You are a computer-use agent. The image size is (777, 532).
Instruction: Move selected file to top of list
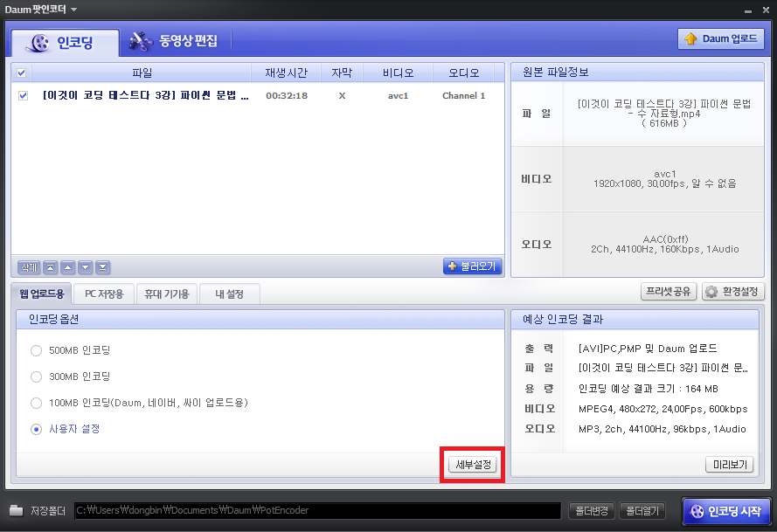50,267
